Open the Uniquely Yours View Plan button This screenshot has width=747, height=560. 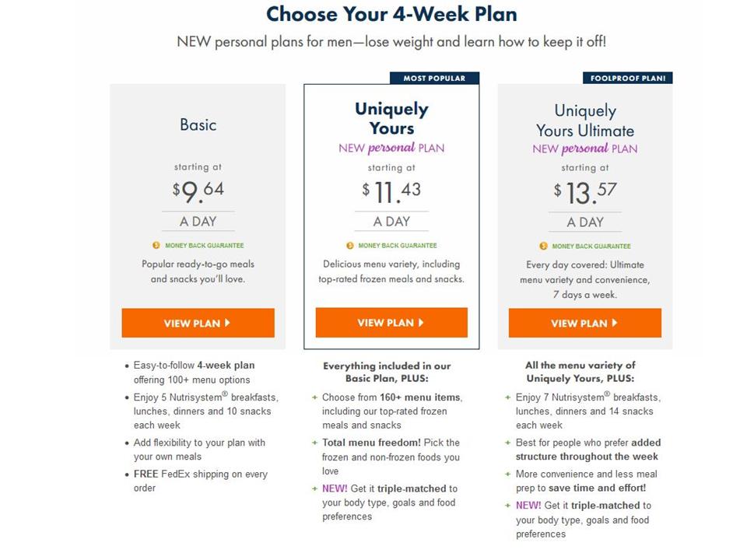pyautogui.click(x=391, y=323)
